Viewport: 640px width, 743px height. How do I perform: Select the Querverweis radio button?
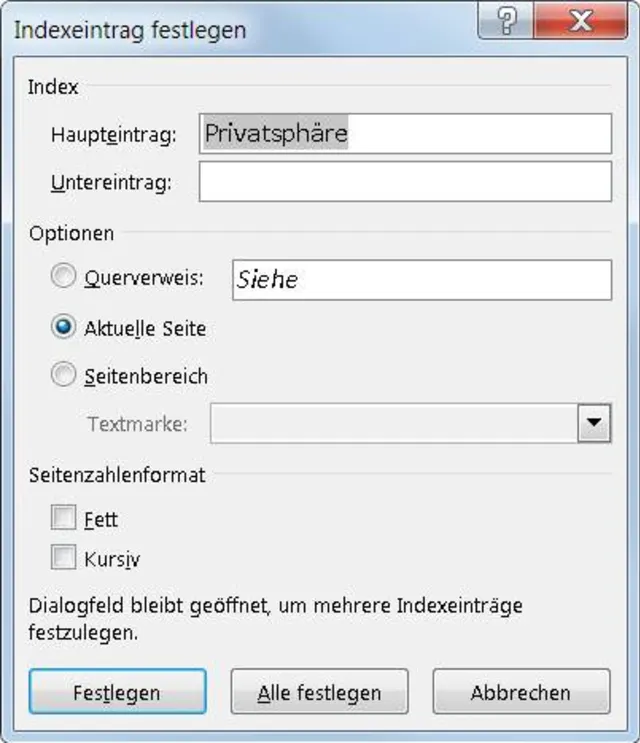[x=64, y=278]
